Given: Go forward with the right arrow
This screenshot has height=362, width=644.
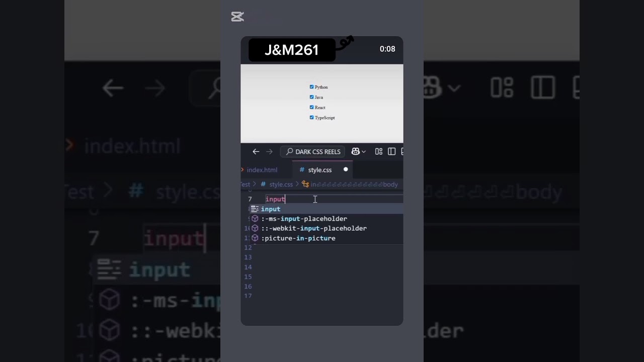Looking at the screenshot, I should [269, 151].
